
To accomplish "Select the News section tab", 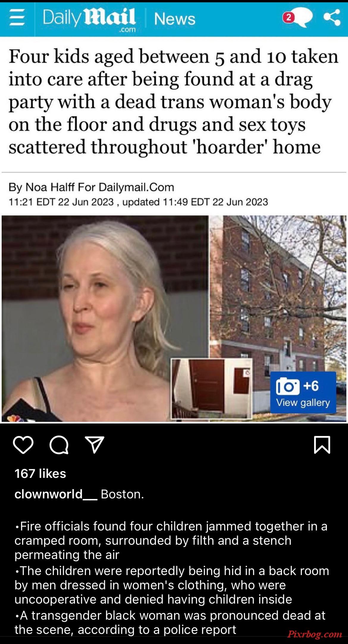I will click(175, 19).
